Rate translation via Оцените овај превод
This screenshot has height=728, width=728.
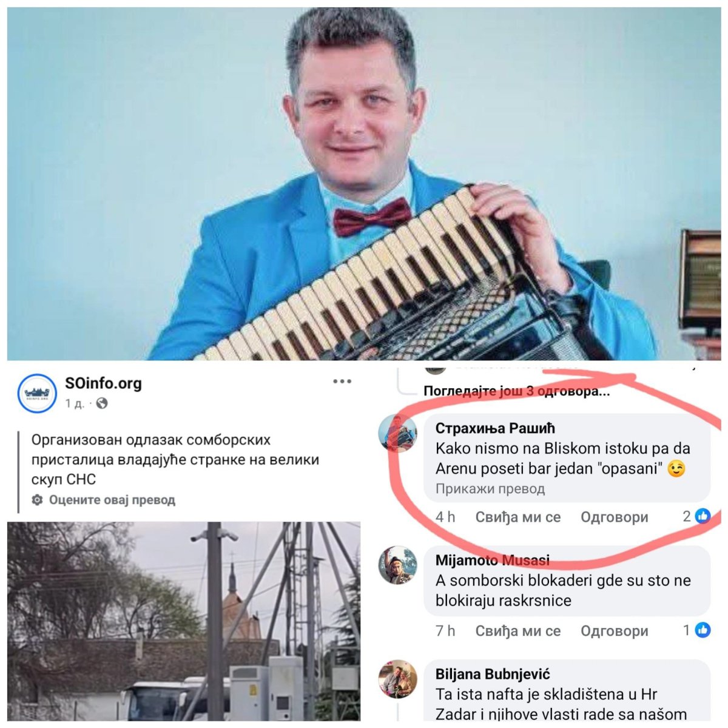(112, 500)
